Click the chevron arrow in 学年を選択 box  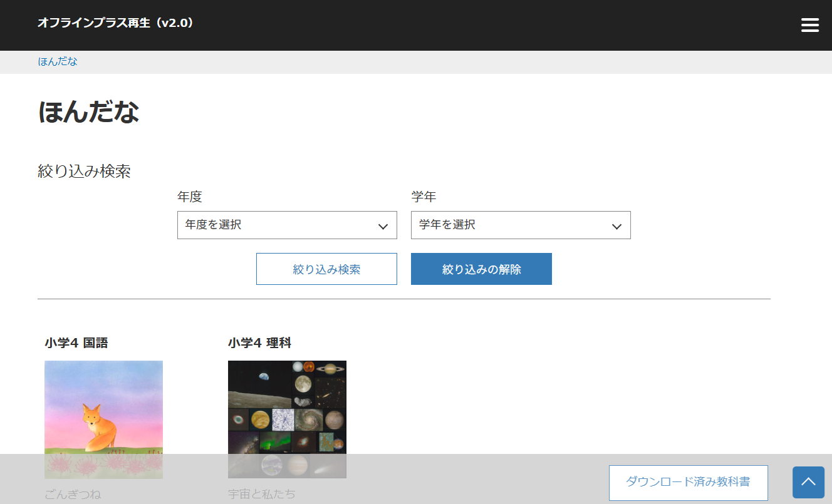pyautogui.click(x=616, y=226)
